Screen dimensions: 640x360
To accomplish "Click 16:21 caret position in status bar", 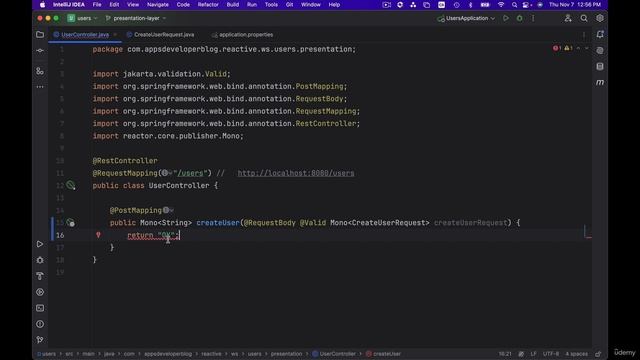I will tap(505, 354).
